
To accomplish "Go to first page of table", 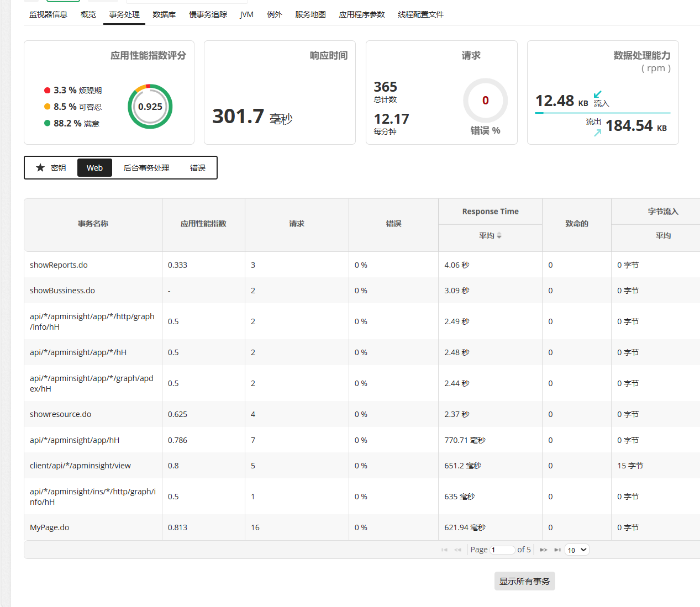I will pyautogui.click(x=444, y=550).
